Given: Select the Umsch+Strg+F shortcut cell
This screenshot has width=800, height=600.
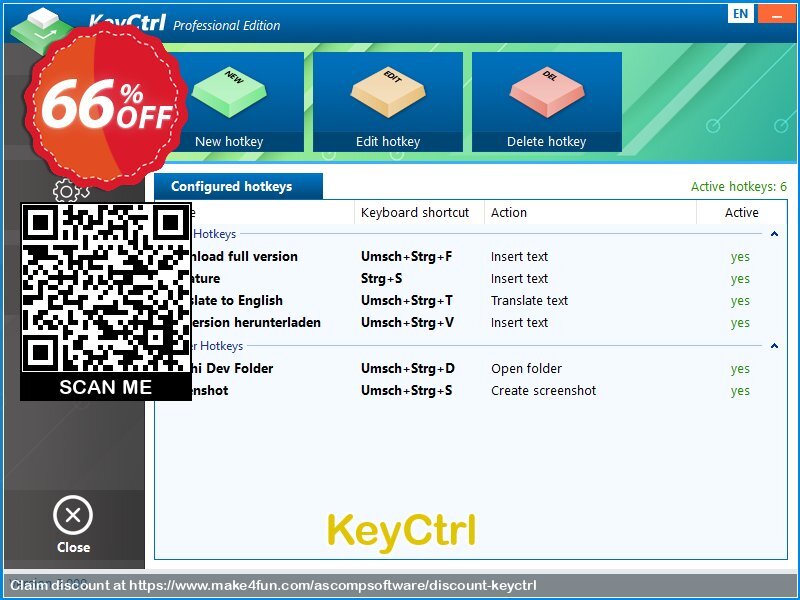Looking at the screenshot, I should coord(406,257).
